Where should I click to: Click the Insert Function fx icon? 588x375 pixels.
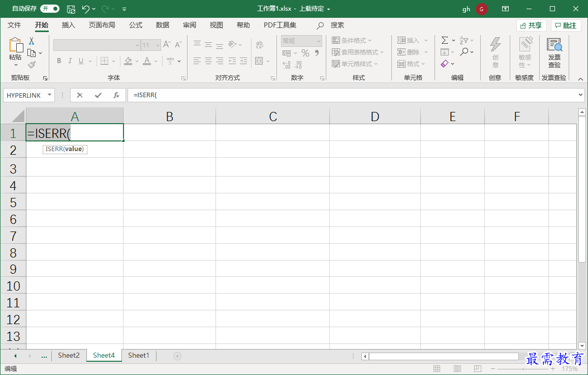pos(116,95)
